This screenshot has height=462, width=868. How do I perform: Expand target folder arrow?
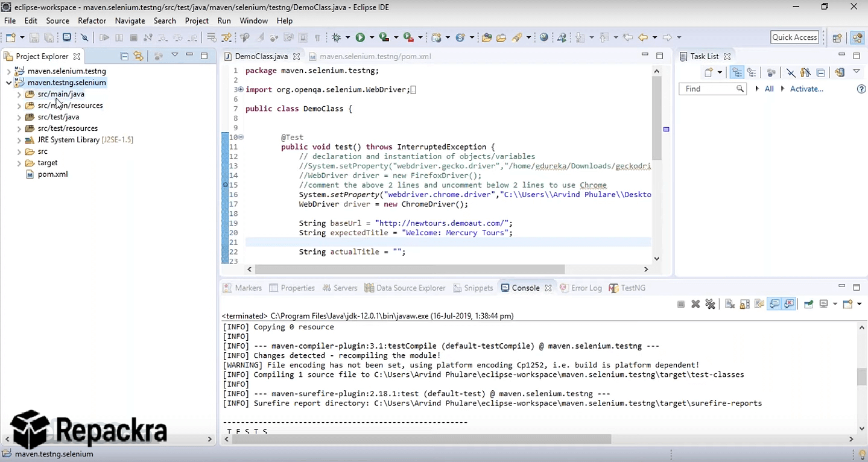[x=19, y=163]
